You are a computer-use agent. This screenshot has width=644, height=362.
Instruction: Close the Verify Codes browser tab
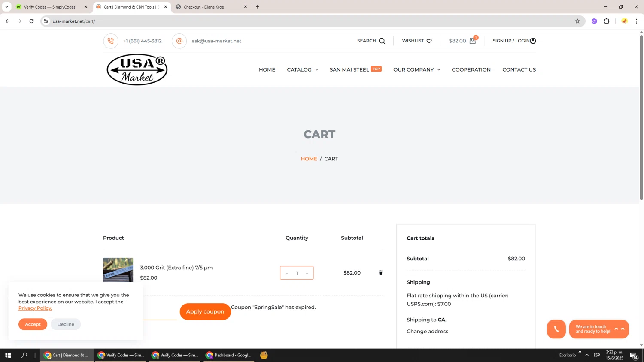[x=86, y=7]
